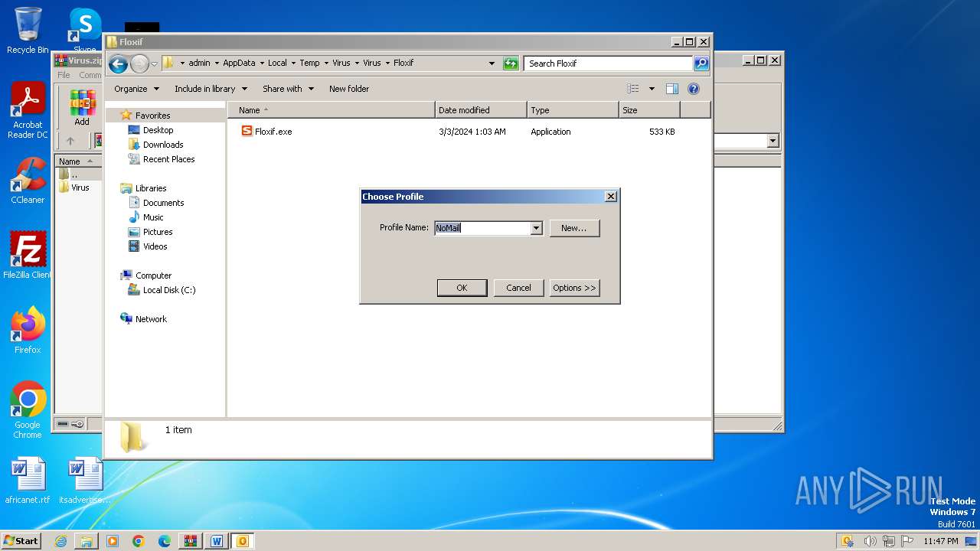Click the Search Floxif box
This screenshot has width=980, height=551.
pyautogui.click(x=609, y=64)
